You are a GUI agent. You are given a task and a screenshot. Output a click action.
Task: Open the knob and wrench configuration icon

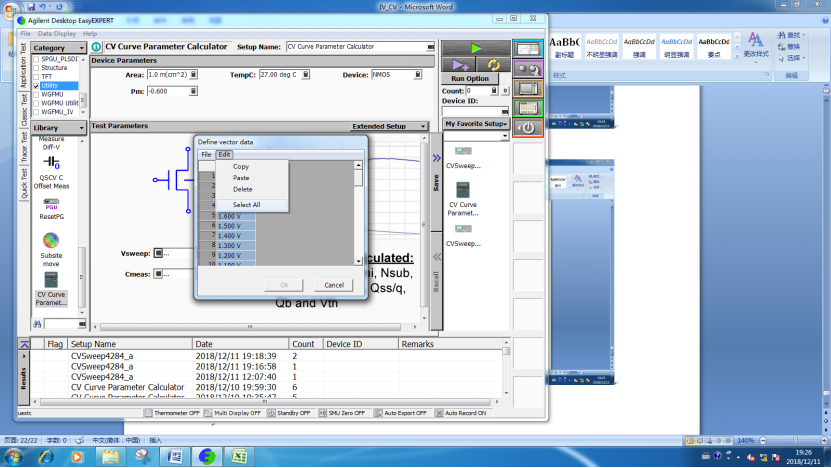coord(528,69)
